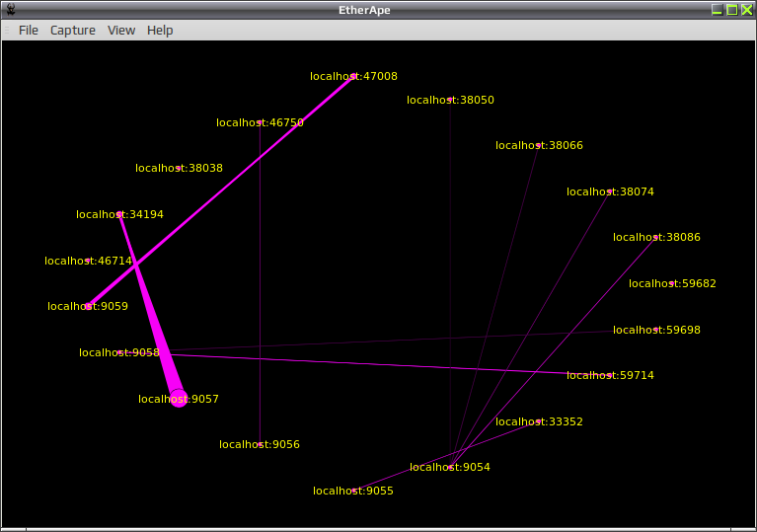Open the View menu
The width and height of the screenshot is (757, 532).
121,31
